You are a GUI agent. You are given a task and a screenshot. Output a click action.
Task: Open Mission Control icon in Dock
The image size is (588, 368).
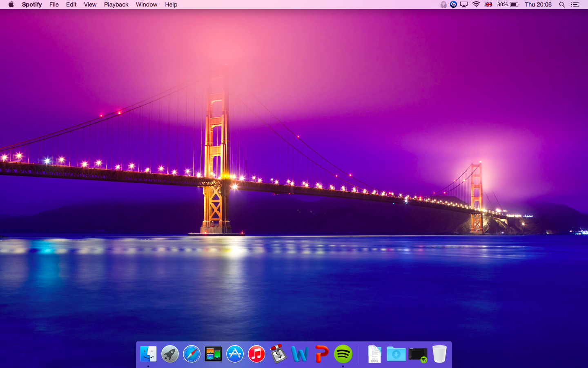point(213,354)
